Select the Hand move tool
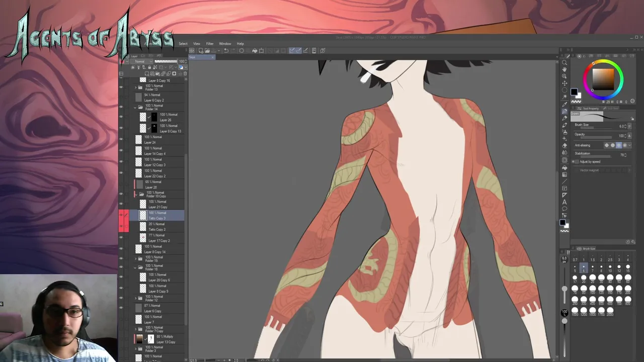Screen dimensions: 644x362 [565, 69]
